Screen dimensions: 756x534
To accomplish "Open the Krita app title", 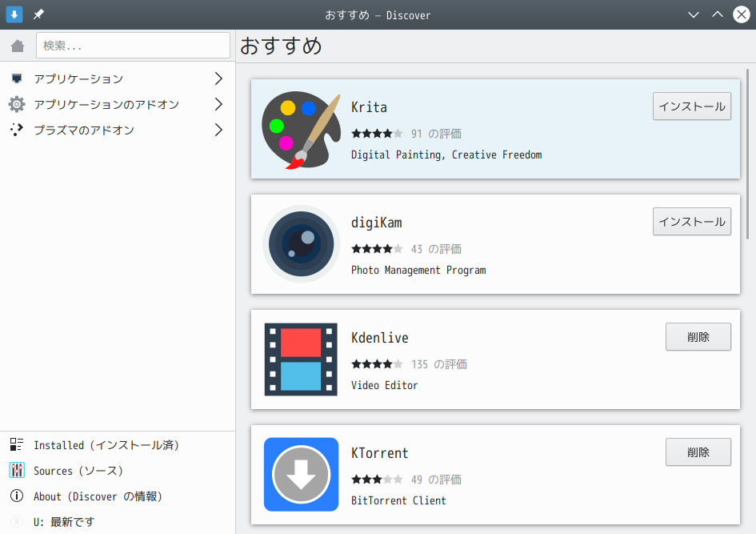I will coord(369,107).
